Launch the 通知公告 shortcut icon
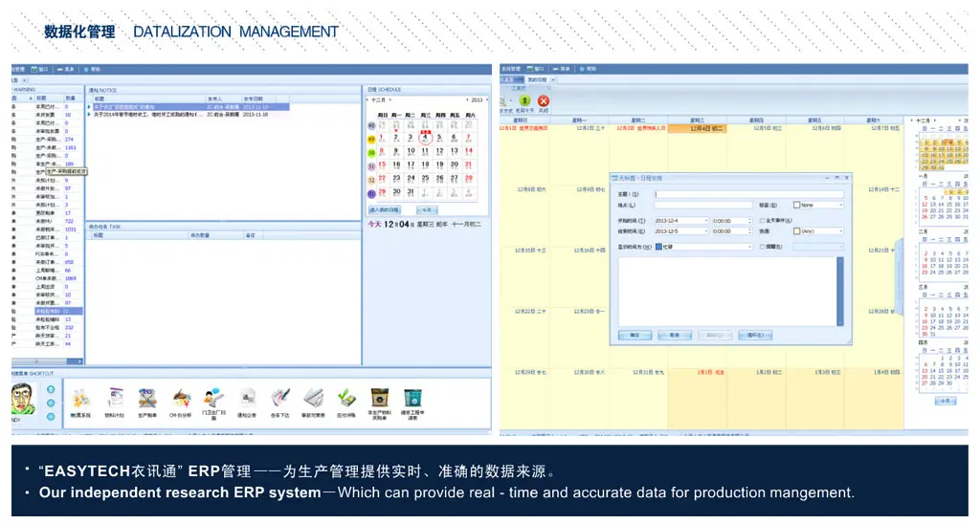Viewport: 980px width, 524px height. (247, 399)
